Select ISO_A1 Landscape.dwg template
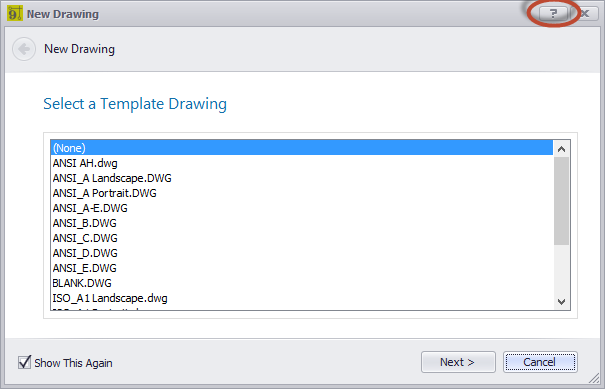Image resolution: width=605 pixels, height=389 pixels. tap(302, 298)
